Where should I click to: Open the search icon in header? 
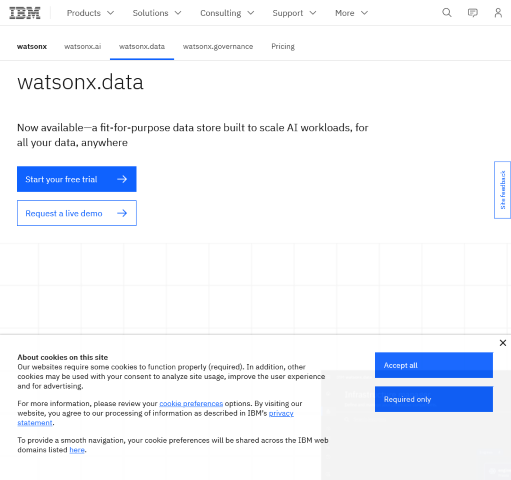[447, 13]
